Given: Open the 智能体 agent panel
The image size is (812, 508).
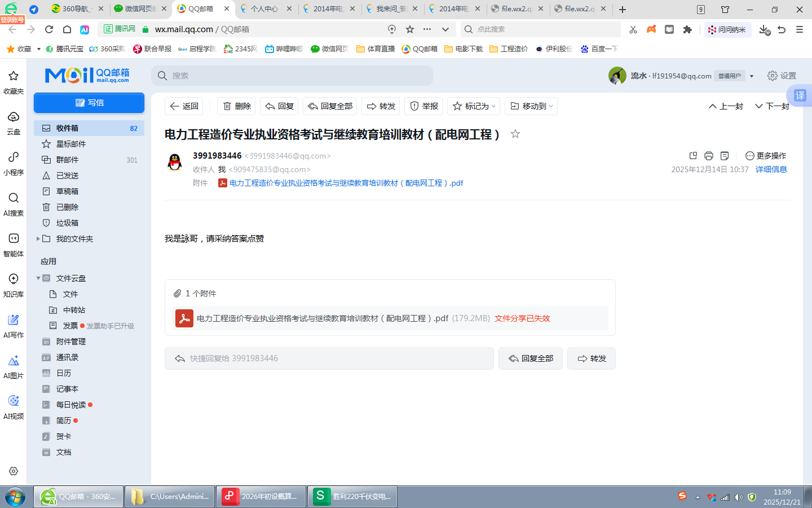Looking at the screenshot, I should click(13, 244).
